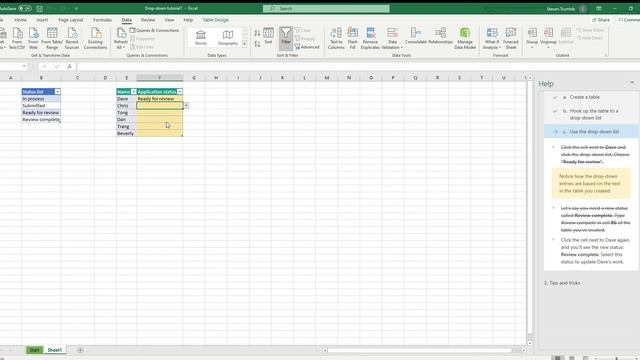
Task: Click Text to Columns icon
Action: click(x=336, y=38)
